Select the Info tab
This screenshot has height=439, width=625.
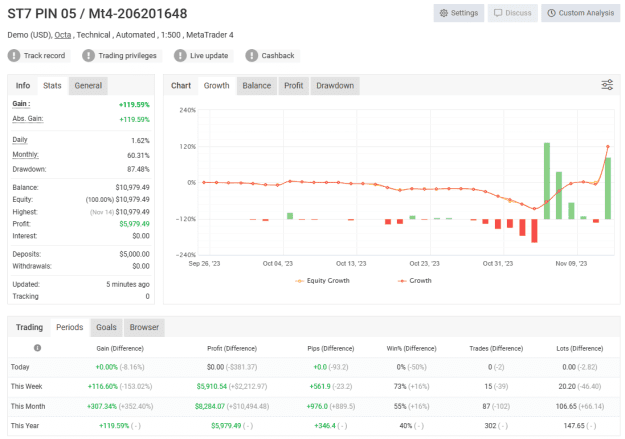[23, 86]
